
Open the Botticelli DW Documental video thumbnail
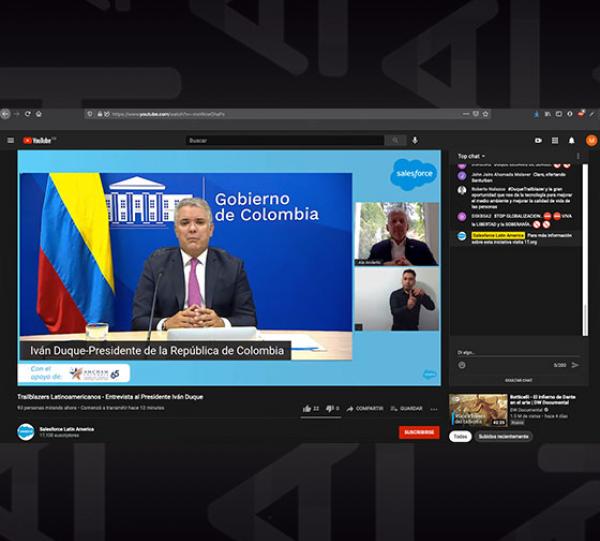[x=478, y=408]
